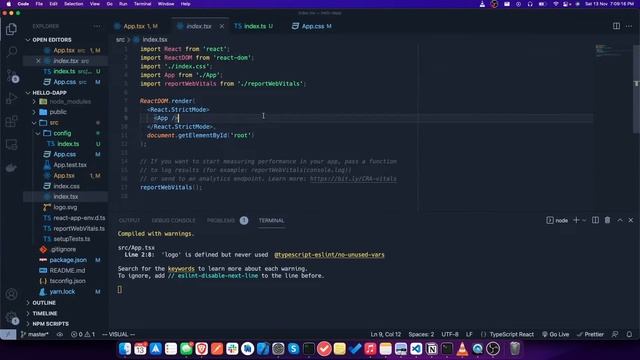Image resolution: width=640 pixels, height=360 pixels.
Task: Open the Terminal menu in menu bar
Action: click(142, 4)
